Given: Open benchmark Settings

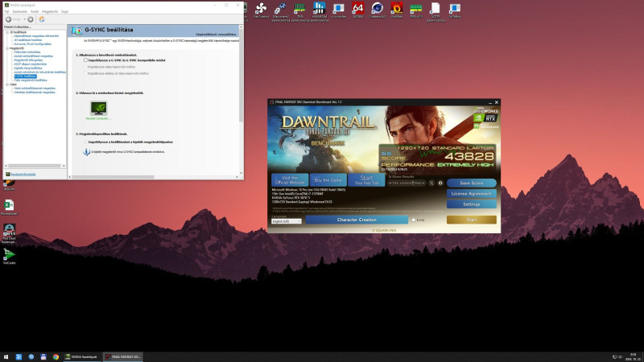Looking at the screenshot, I should click(x=472, y=204).
